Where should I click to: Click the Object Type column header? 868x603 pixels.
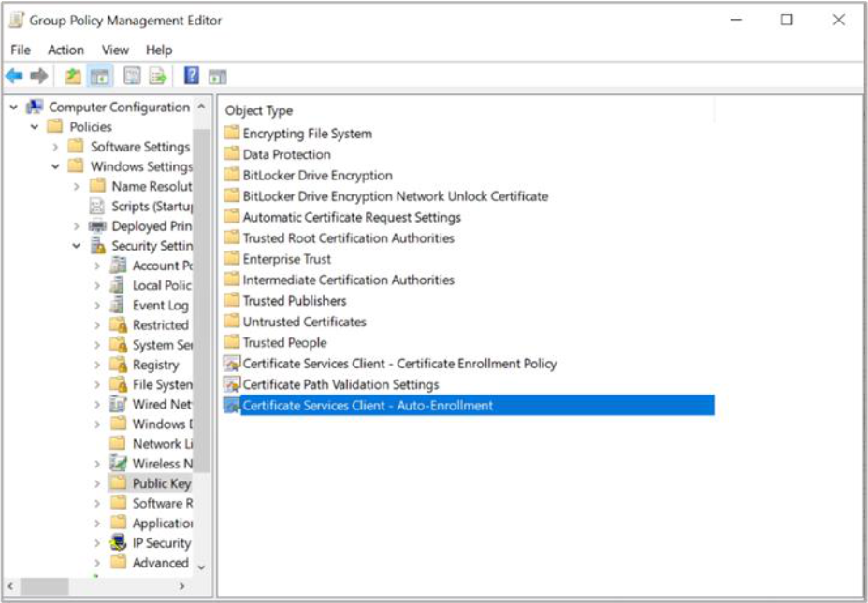coord(259,110)
